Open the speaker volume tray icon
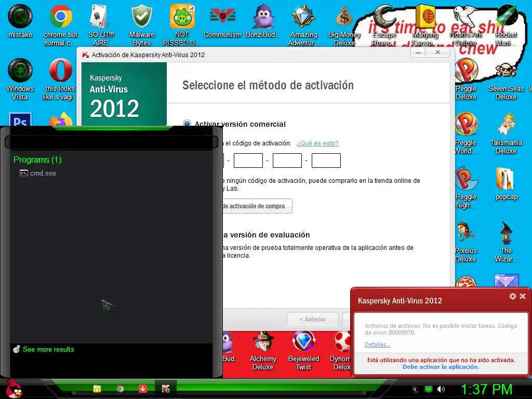Image resolution: width=532 pixels, height=399 pixels. coord(441,389)
